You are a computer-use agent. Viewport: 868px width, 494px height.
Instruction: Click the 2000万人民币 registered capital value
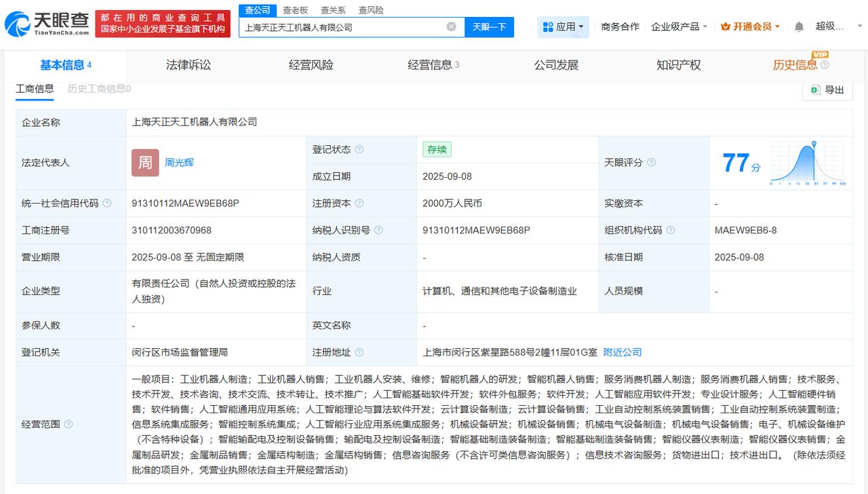click(x=452, y=204)
